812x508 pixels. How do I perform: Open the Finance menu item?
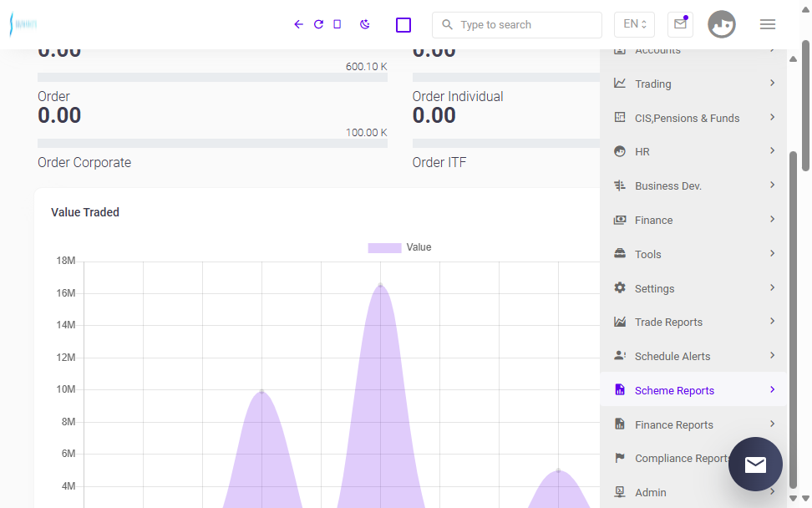pyautogui.click(x=693, y=220)
